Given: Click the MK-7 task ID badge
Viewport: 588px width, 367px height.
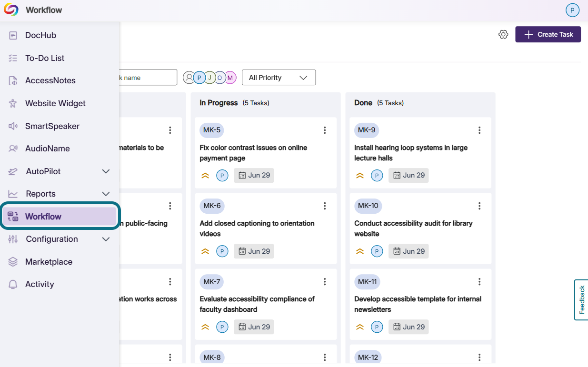Looking at the screenshot, I should coord(212,282).
